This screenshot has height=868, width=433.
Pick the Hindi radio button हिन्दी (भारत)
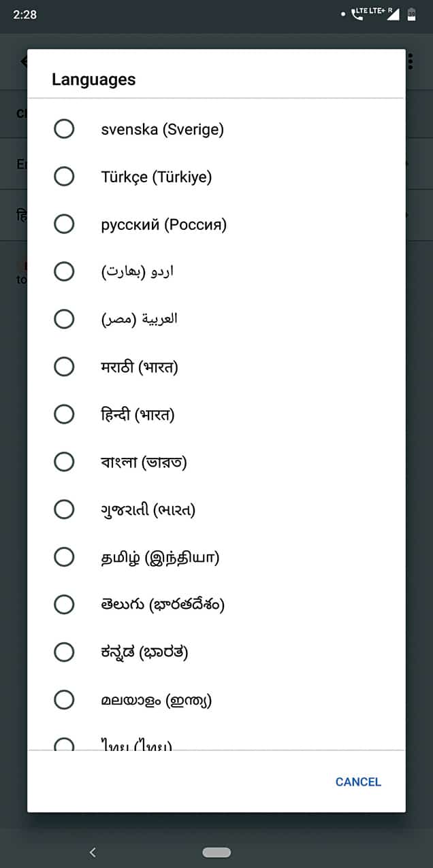click(64, 414)
